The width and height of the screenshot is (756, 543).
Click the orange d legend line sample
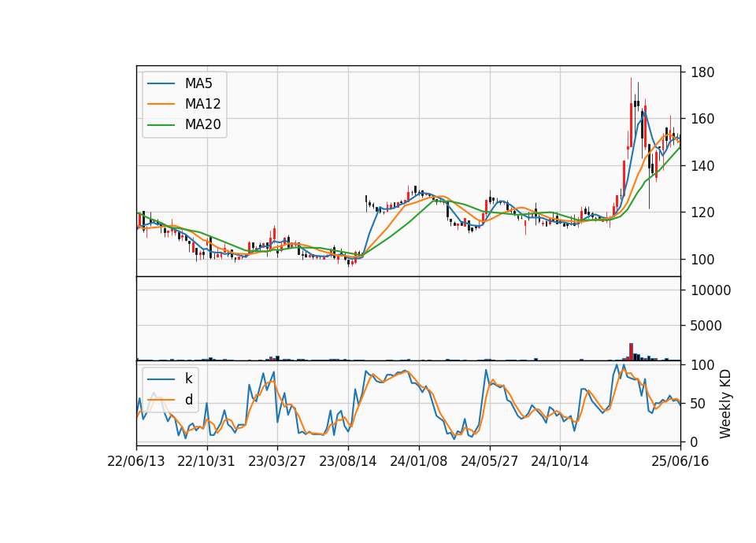click(161, 400)
